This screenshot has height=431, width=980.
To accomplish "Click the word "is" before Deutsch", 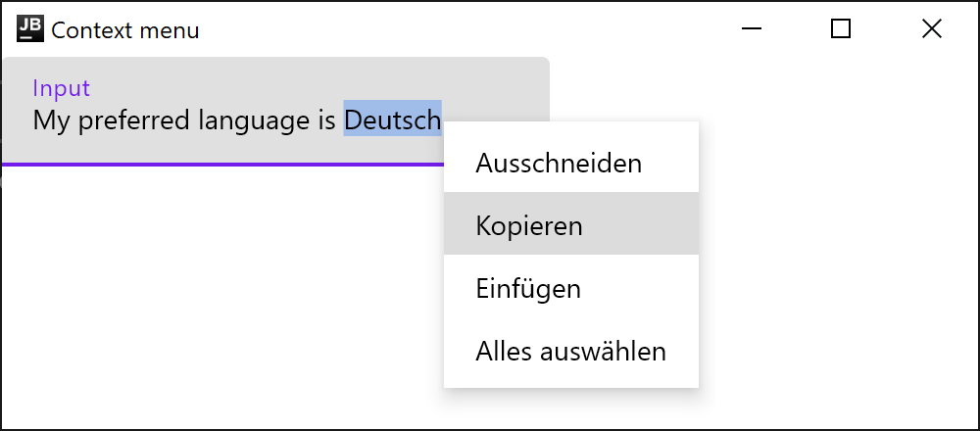I will point(327,121).
